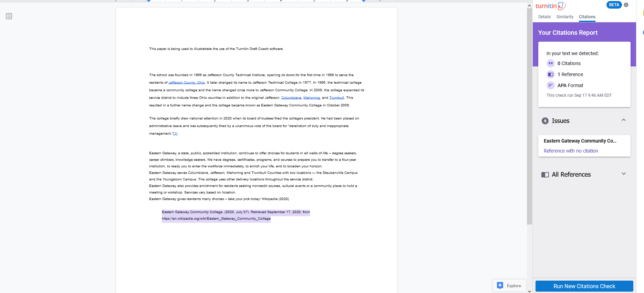
Task: Click the Turnitin logo
Action: (x=550, y=6)
